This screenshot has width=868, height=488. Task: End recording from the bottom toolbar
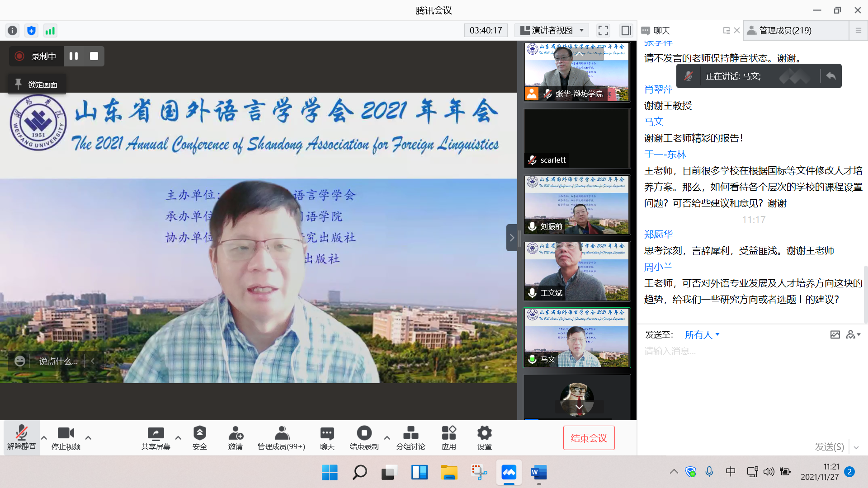tap(364, 437)
